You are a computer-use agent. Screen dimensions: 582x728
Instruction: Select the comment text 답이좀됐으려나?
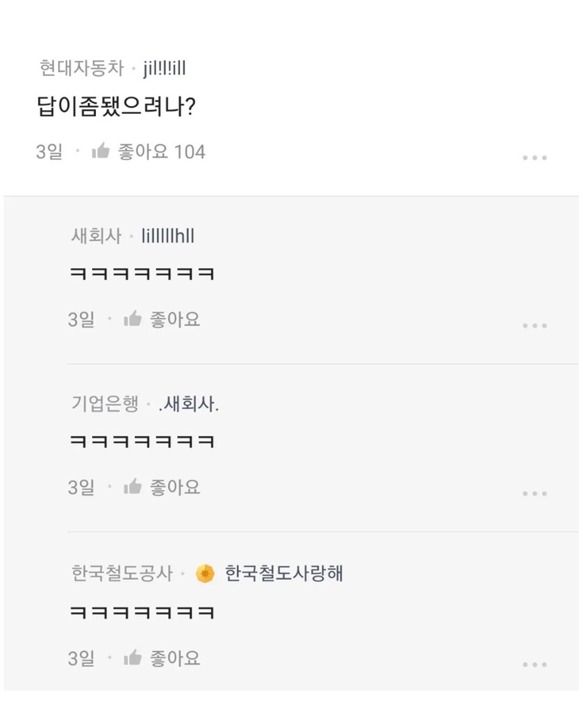[x=116, y=106]
